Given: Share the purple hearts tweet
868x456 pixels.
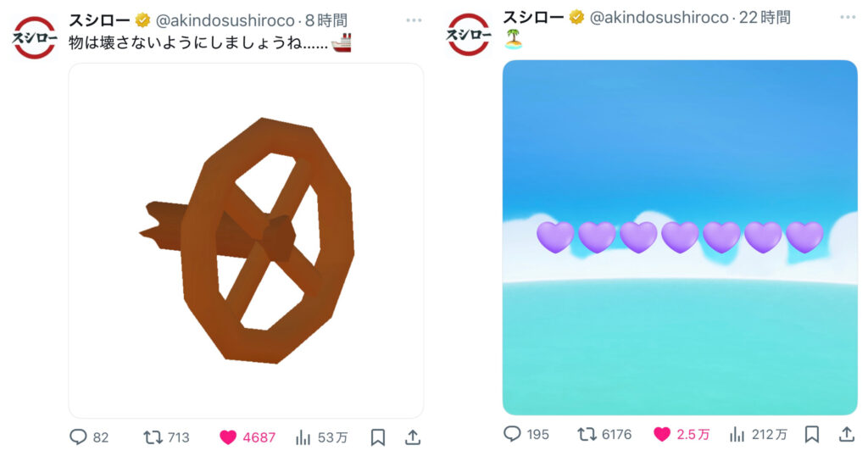Looking at the screenshot, I should click(847, 434).
